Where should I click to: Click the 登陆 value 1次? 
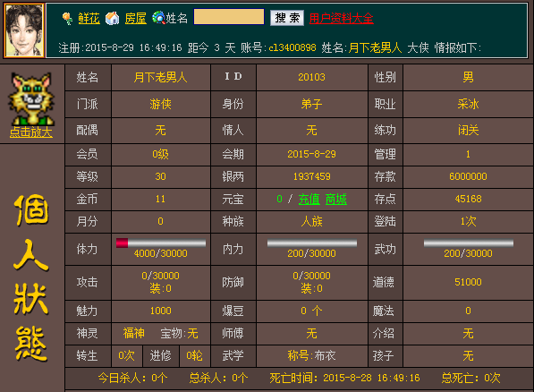click(469, 222)
